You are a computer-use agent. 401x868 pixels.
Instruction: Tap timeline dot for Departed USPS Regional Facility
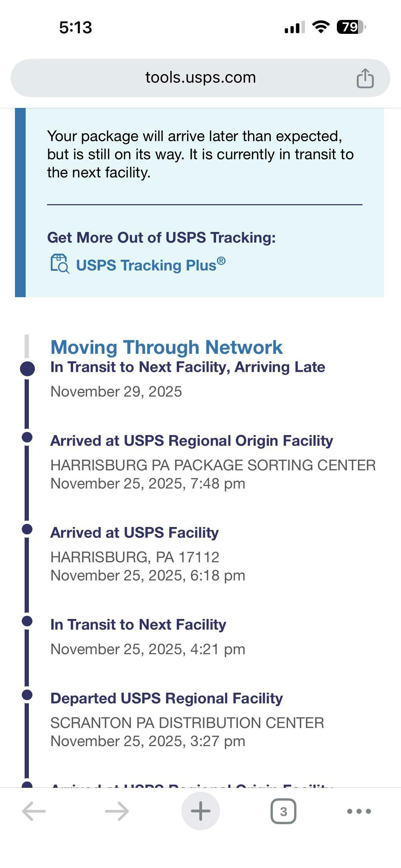(x=27, y=695)
